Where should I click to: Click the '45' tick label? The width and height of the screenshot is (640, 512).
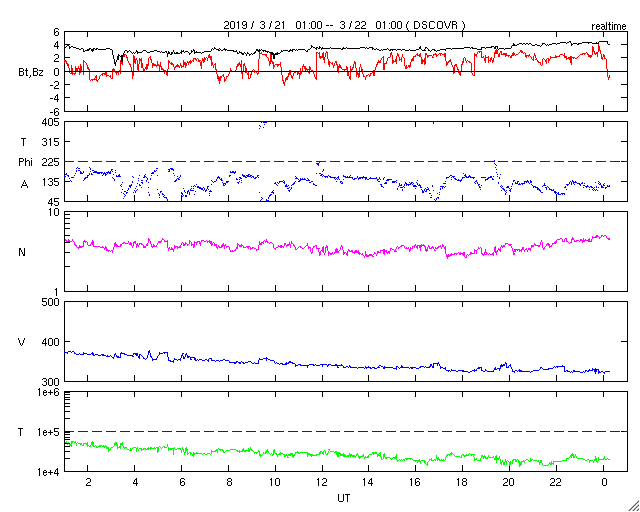(54, 202)
